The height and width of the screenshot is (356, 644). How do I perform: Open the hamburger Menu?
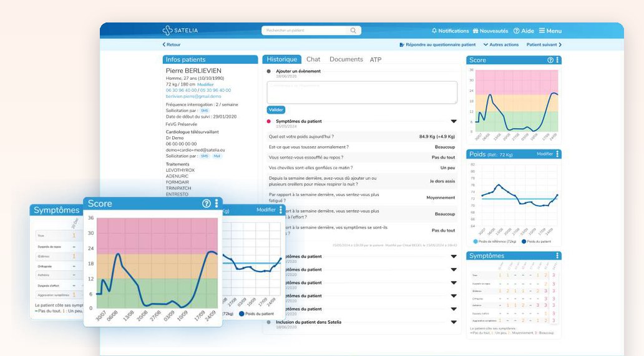(x=550, y=31)
